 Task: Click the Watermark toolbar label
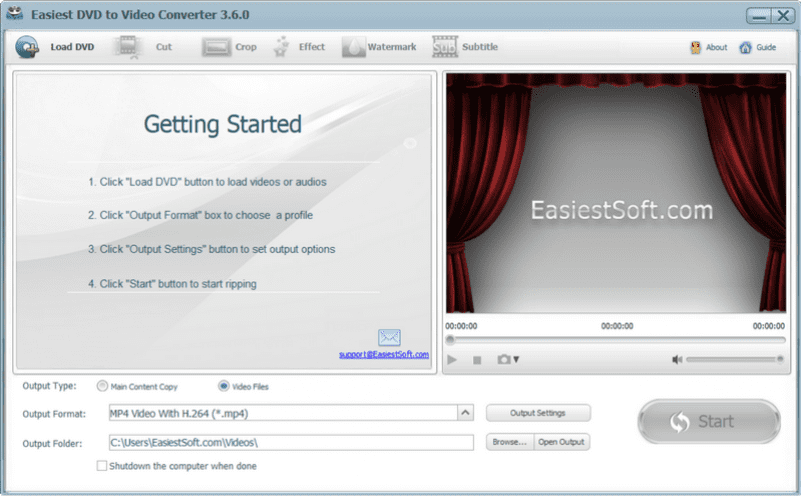[x=392, y=47]
